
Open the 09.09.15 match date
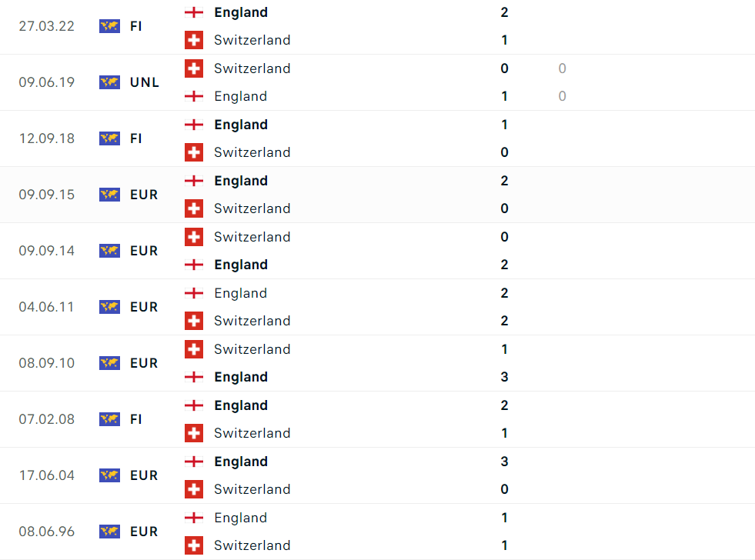47,195
